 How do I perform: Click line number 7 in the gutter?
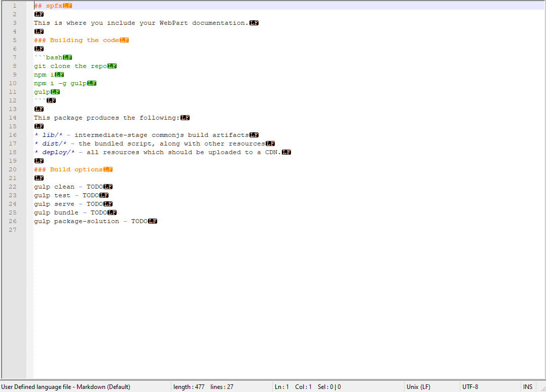tap(15, 57)
